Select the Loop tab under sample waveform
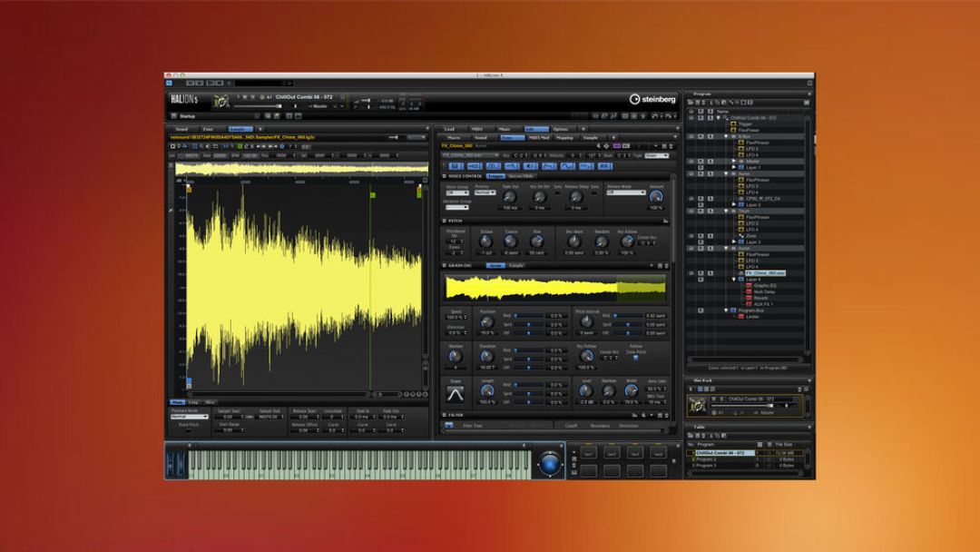980x552 pixels. point(194,402)
